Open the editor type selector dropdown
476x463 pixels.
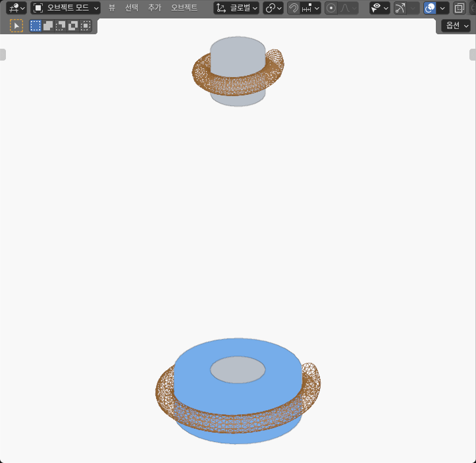(16, 8)
